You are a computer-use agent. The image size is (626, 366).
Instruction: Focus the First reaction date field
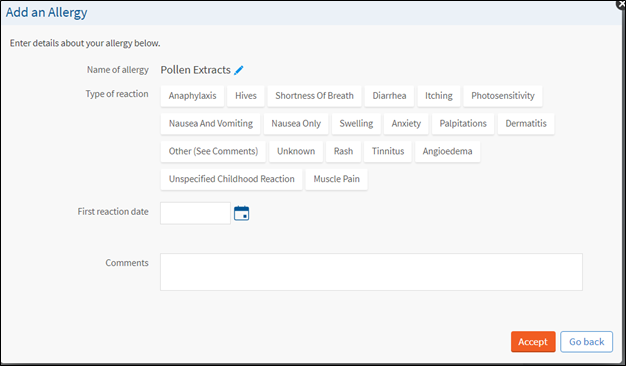pos(196,213)
